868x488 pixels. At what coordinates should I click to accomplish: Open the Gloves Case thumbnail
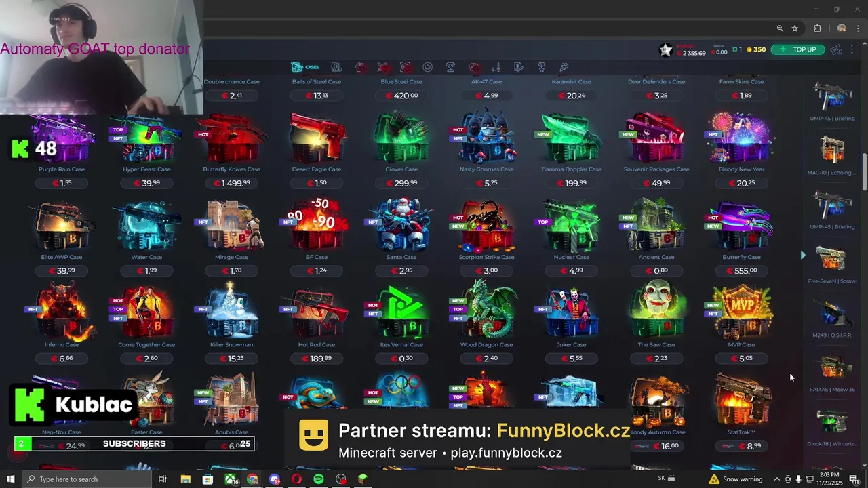pos(401,139)
